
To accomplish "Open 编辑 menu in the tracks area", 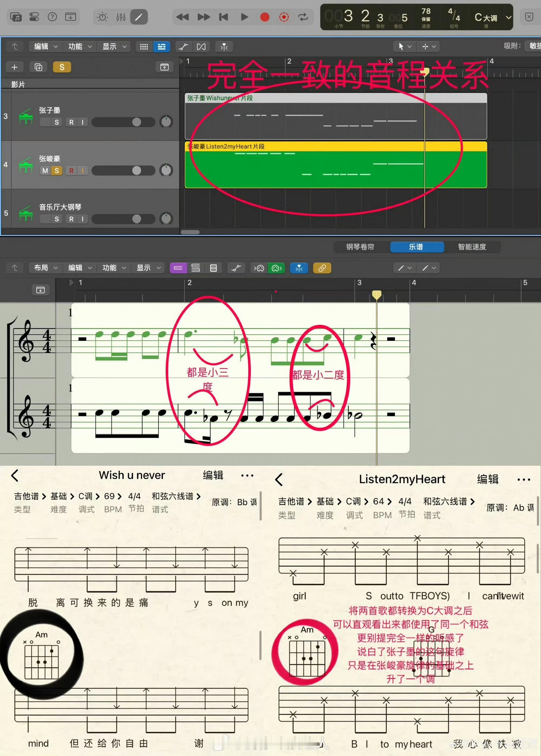I will coord(46,46).
